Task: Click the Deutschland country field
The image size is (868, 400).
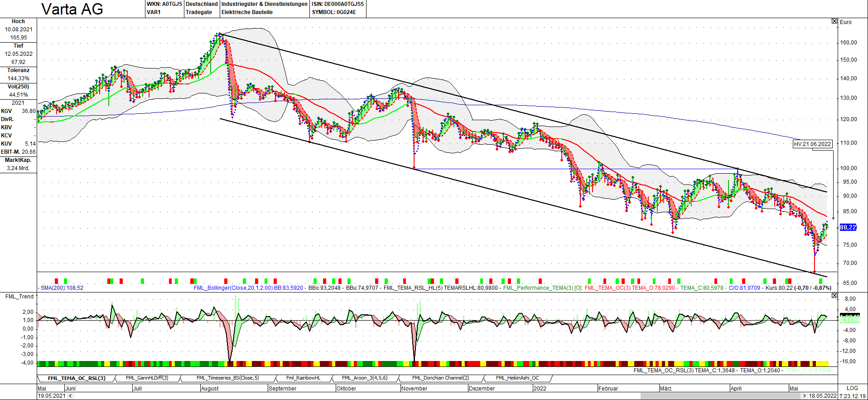Action: (x=202, y=4)
